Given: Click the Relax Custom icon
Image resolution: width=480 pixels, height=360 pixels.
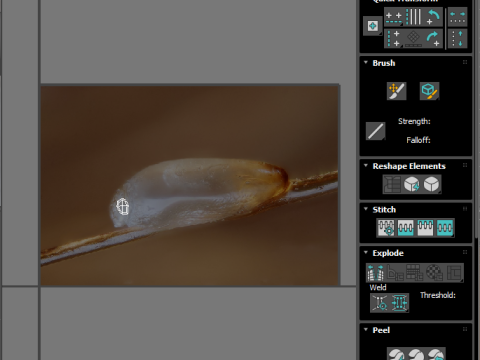Looking at the screenshot, I should 431,184.
